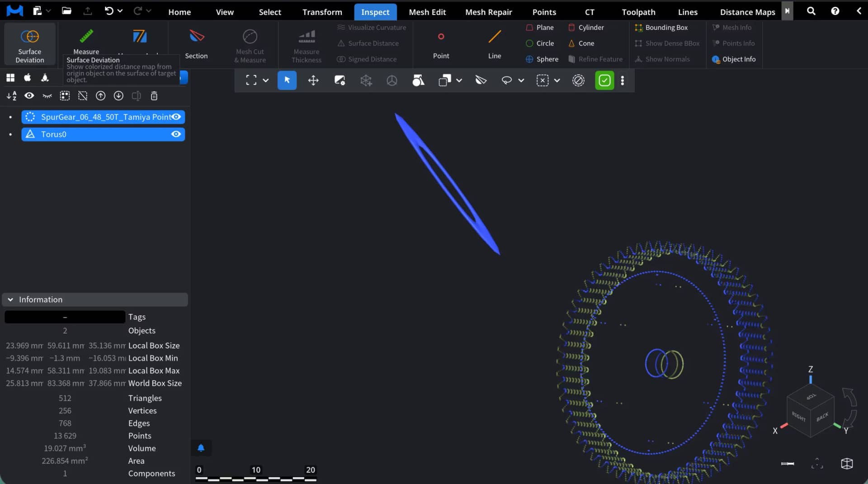Choose the Line feature tool
868x484 pixels.
tap(495, 44)
